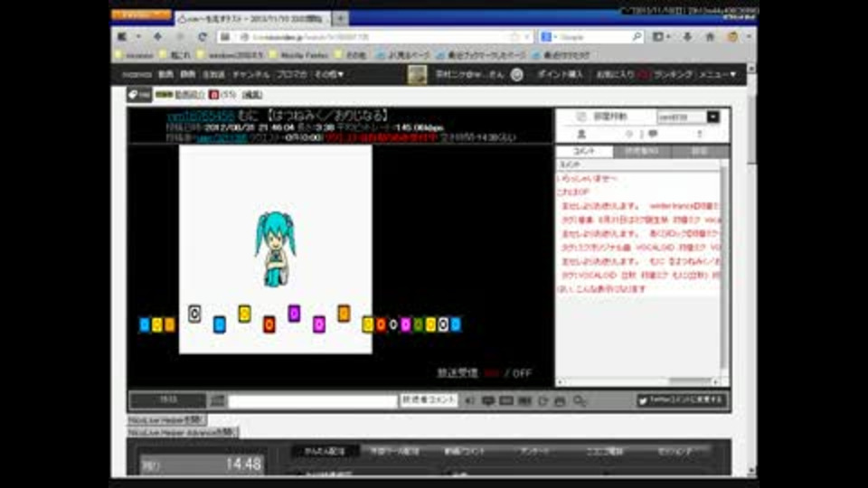Click the NicoLive Helper Advance open button
The image size is (868, 488).
pos(183,432)
